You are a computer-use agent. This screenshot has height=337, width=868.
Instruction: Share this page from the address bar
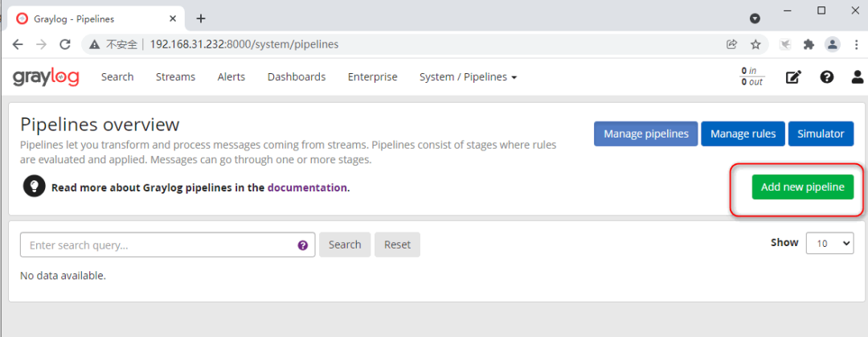point(731,44)
